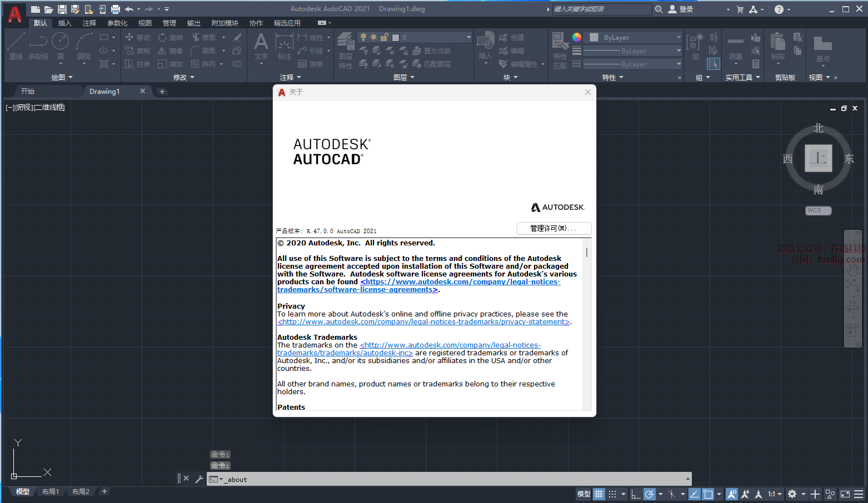Click the Text (文字) annotation tool
Viewport: 868px width, 503px height.
point(261,46)
